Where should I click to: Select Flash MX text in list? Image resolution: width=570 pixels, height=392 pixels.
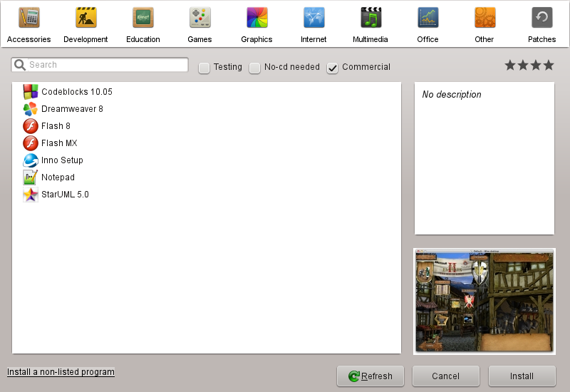pyautogui.click(x=59, y=143)
